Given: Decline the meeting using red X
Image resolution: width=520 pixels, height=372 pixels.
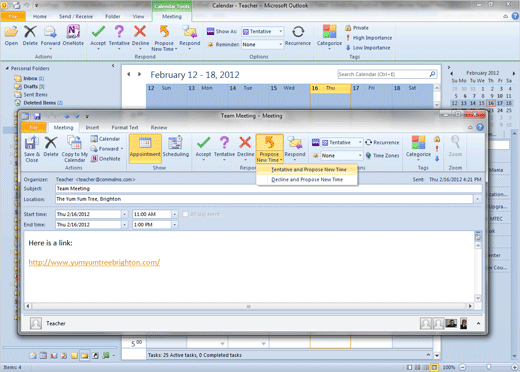Looking at the screenshot, I should pos(245,148).
